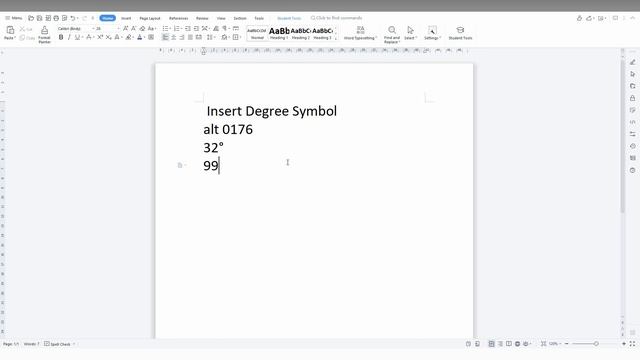Toggle Subscript formatting
This screenshot has height=360, width=640.
pyautogui.click(x=108, y=37)
